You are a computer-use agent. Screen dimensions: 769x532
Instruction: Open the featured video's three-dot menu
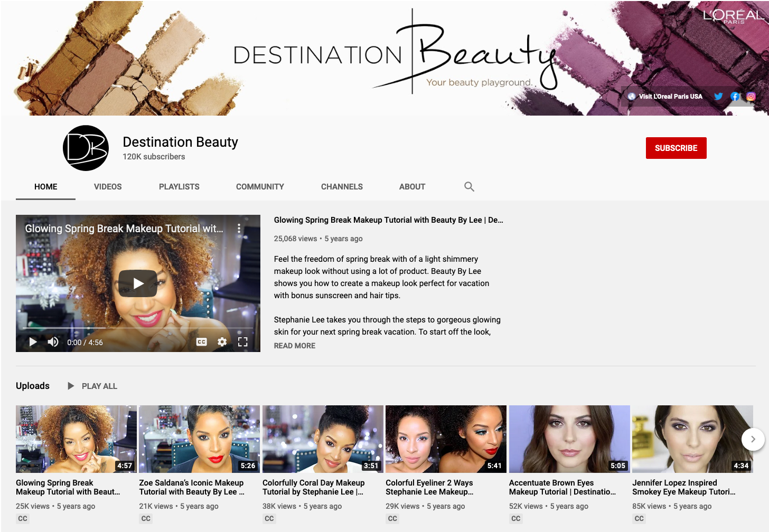pos(239,229)
